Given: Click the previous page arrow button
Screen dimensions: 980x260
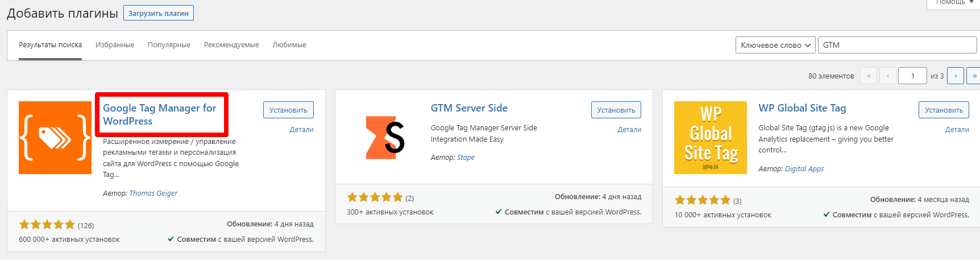Looking at the screenshot, I should coord(888,76).
